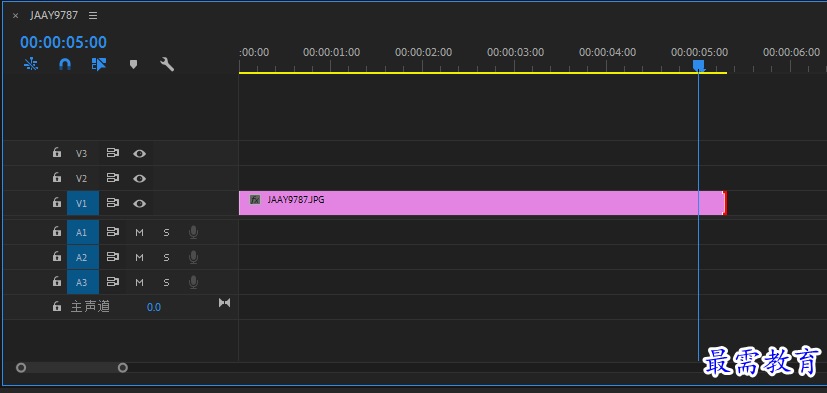This screenshot has height=393, width=827.
Task: Toggle V1 track targeting
Action: tap(83, 203)
